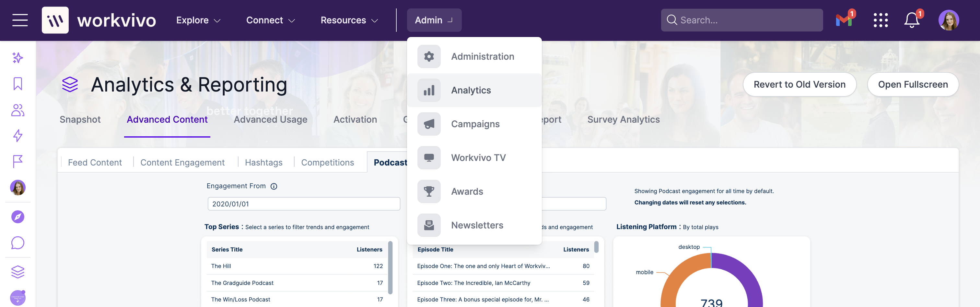Viewport: 980px width, 307px height.
Task: Open the people/spaces icon in the sidebar
Action: coord(17,110)
